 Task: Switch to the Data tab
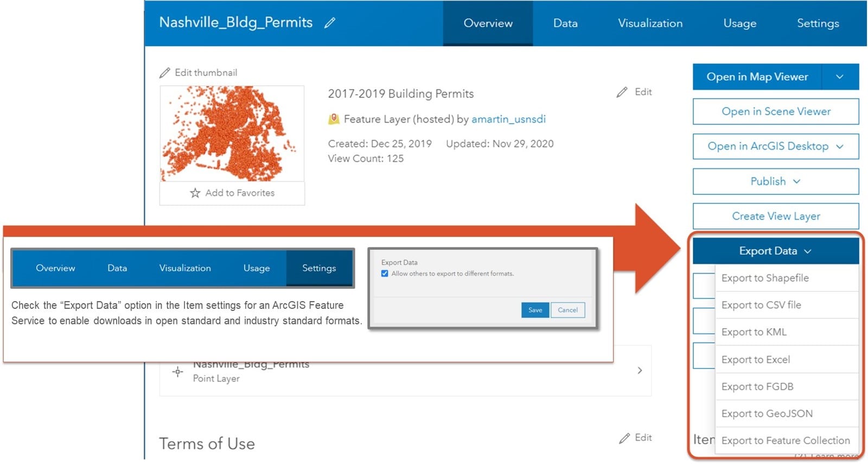[565, 23]
